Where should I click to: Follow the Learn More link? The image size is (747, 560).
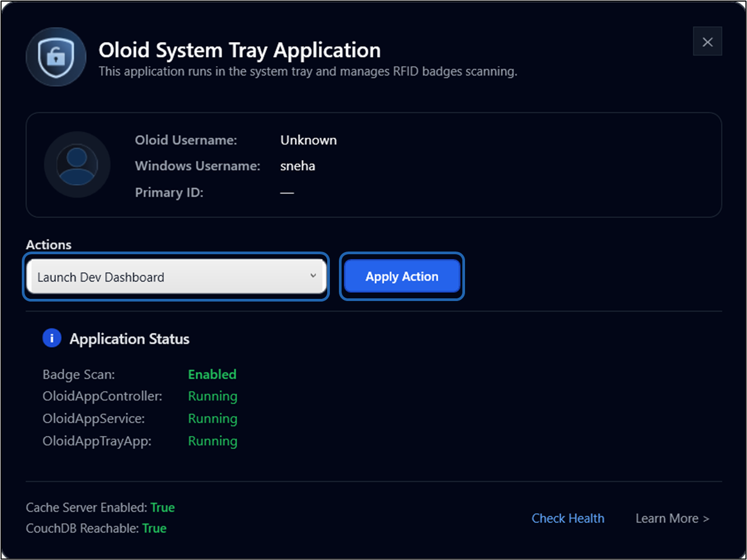point(672,518)
